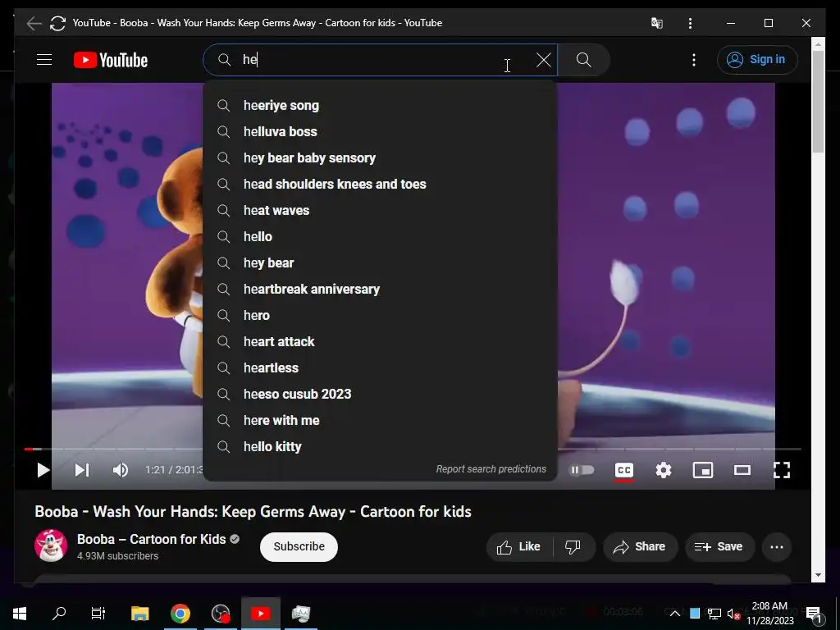Open Task View on taskbar

(98, 614)
